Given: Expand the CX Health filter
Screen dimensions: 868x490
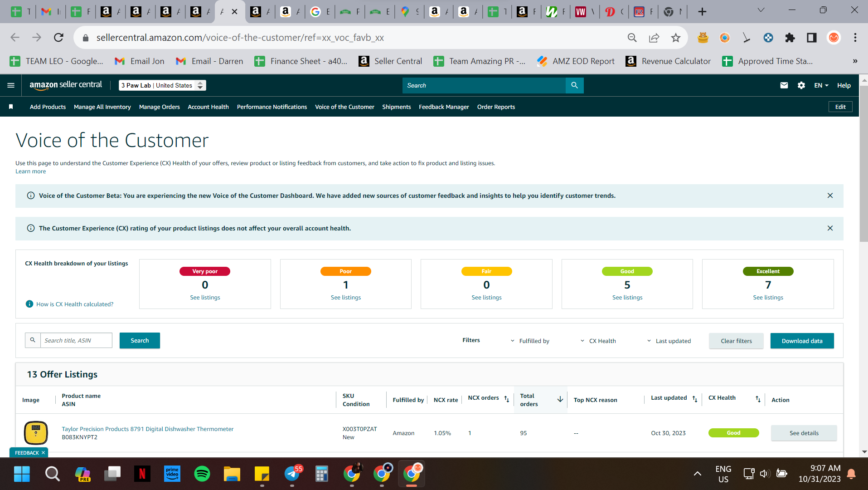Looking at the screenshot, I should [598, 341].
